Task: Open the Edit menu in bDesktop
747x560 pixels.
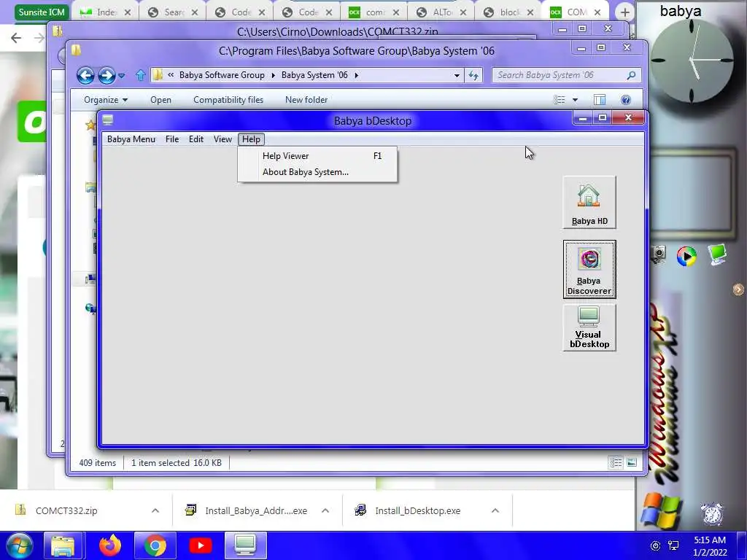Action: coord(196,139)
